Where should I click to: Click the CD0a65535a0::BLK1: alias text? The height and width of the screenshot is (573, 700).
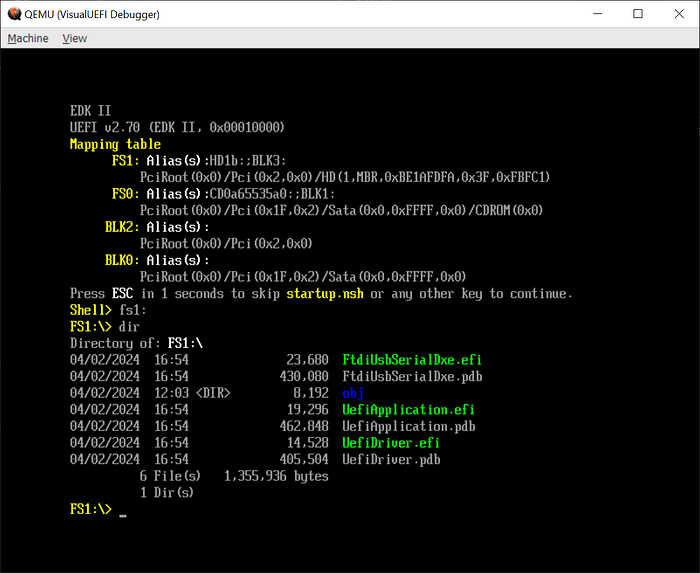[x=272, y=194]
